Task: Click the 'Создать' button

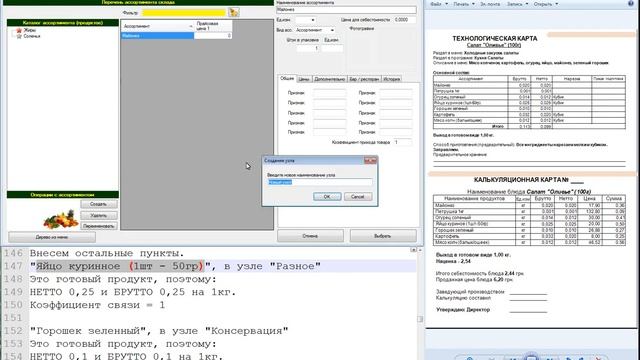Action: (x=98, y=204)
